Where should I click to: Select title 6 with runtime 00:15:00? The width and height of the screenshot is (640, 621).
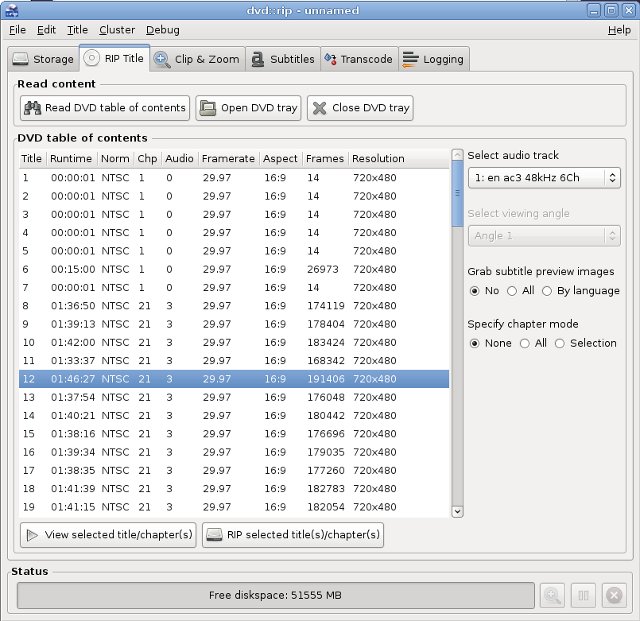click(x=234, y=269)
